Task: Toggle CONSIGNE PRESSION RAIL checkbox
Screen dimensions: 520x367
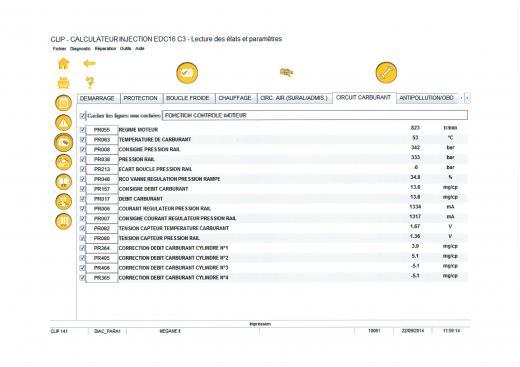Action: tap(83, 149)
